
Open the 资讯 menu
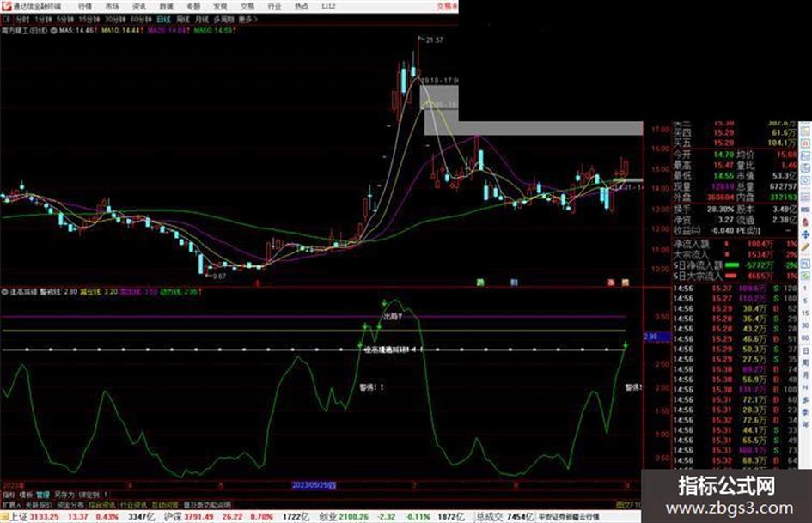[x=139, y=6]
